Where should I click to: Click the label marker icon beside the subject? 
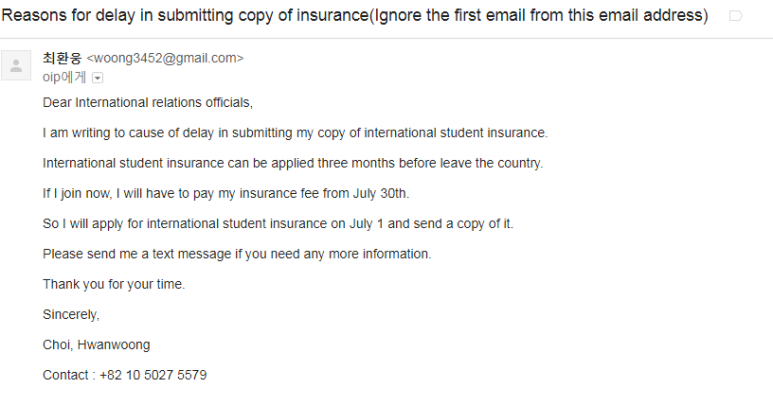pos(736,16)
